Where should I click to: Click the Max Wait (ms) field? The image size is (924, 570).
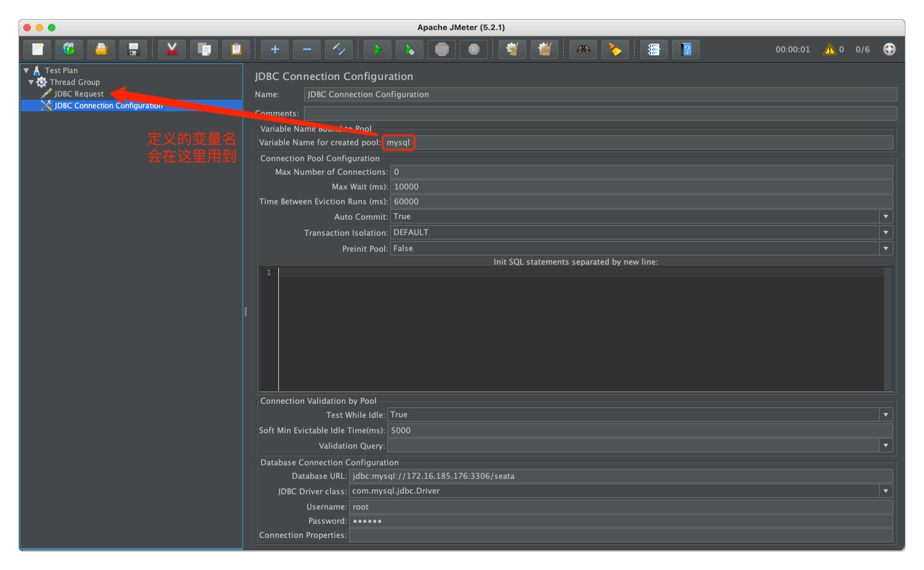(641, 187)
